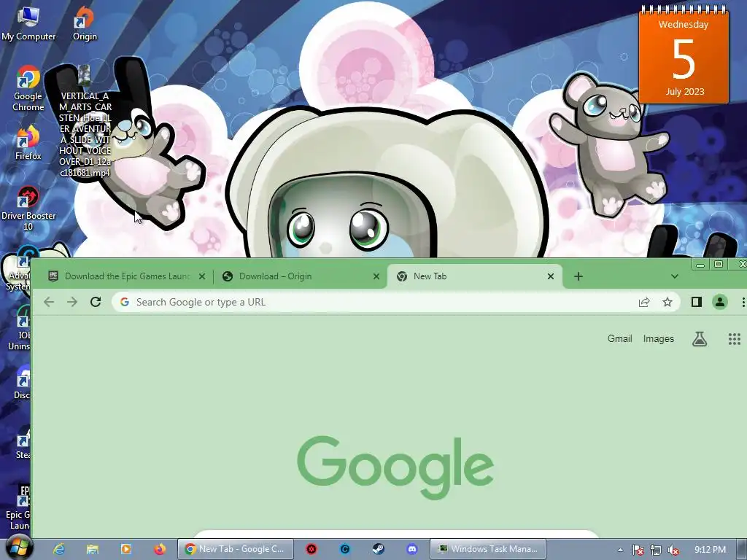Click the Google logo on New Tab page
The image size is (747, 560).
395,467
